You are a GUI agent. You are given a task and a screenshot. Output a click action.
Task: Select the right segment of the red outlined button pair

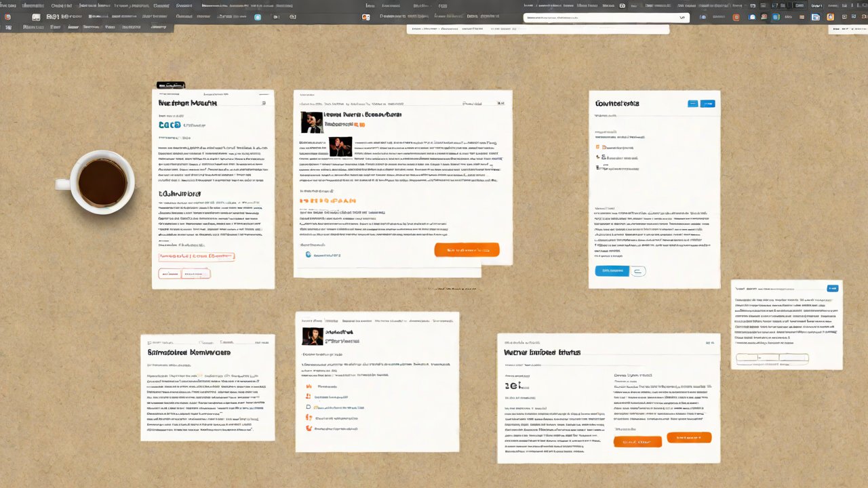tap(196, 274)
